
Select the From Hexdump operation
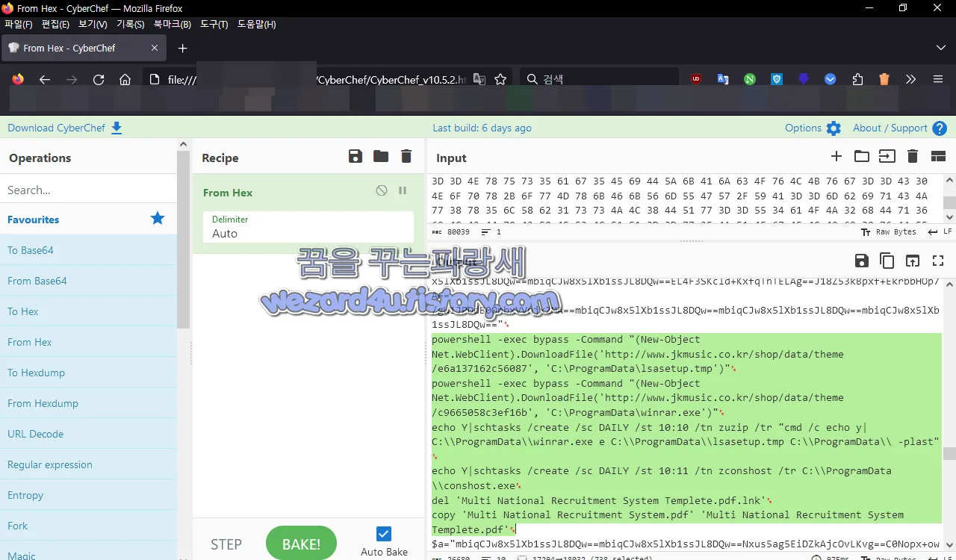pyautogui.click(x=88, y=403)
